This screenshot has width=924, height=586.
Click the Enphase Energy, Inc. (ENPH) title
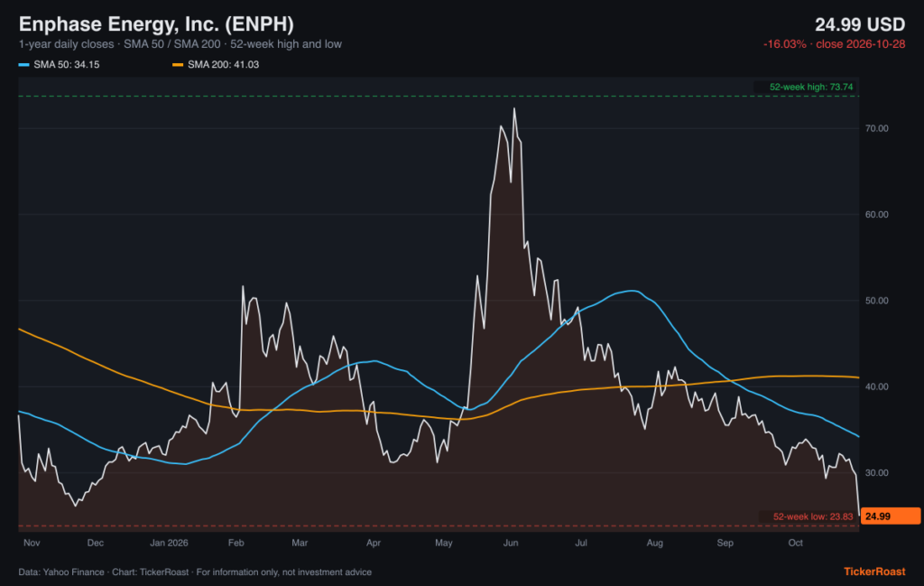(x=156, y=24)
